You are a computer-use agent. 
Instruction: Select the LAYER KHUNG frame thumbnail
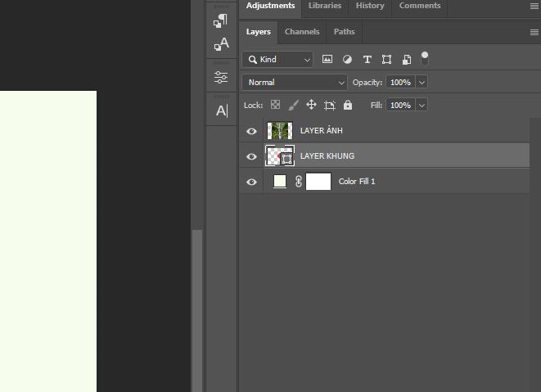click(x=280, y=156)
